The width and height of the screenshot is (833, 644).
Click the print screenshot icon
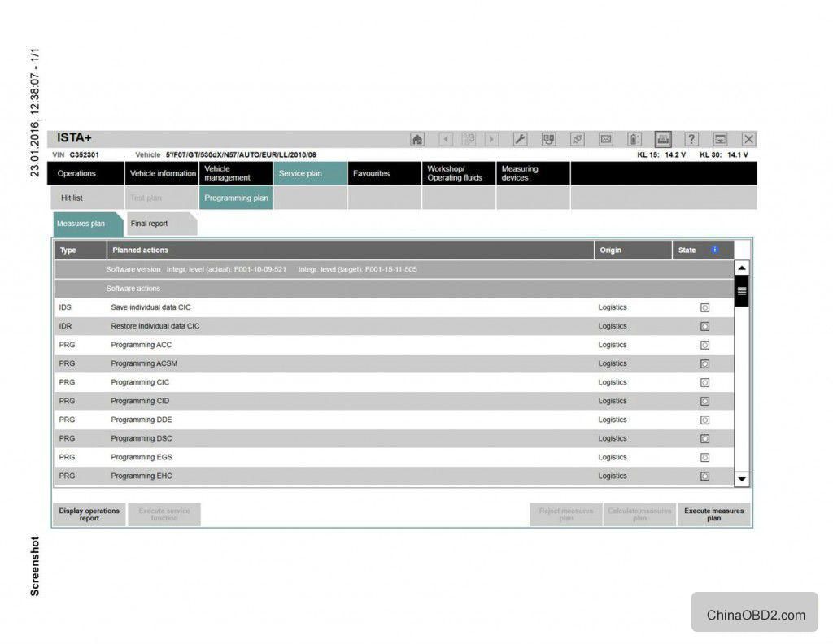tap(662, 139)
